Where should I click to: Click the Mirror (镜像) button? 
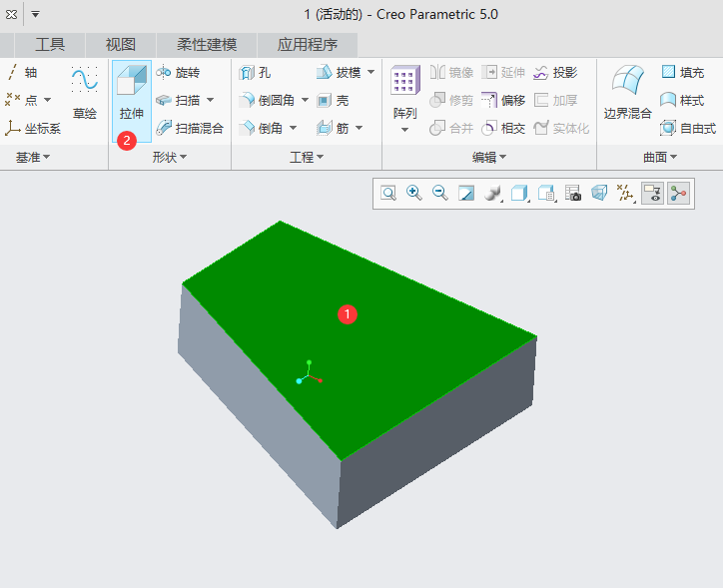coord(451,73)
